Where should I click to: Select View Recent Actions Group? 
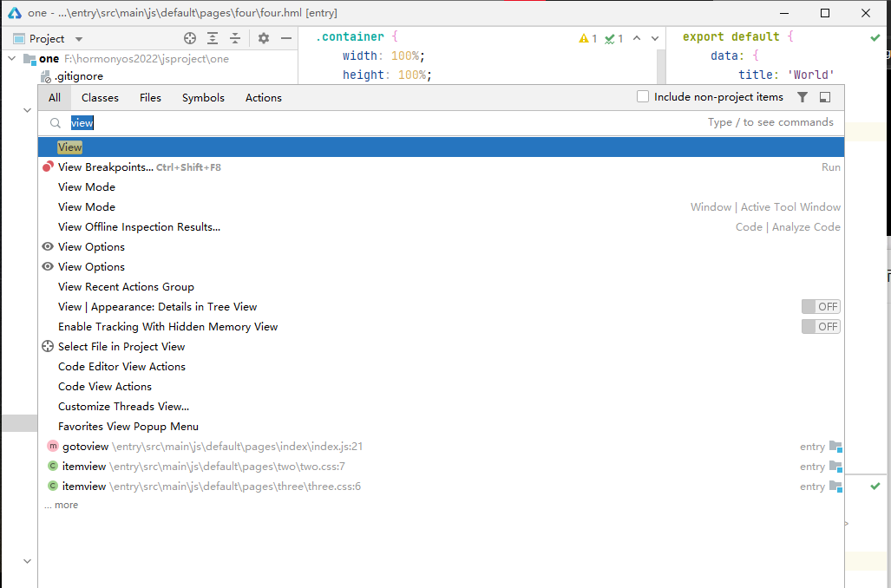(441, 287)
